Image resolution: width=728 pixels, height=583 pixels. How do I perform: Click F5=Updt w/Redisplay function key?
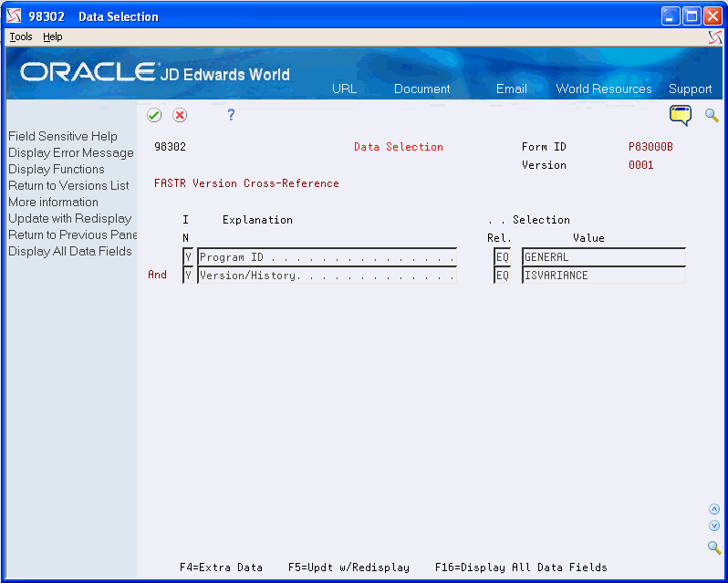pos(348,567)
